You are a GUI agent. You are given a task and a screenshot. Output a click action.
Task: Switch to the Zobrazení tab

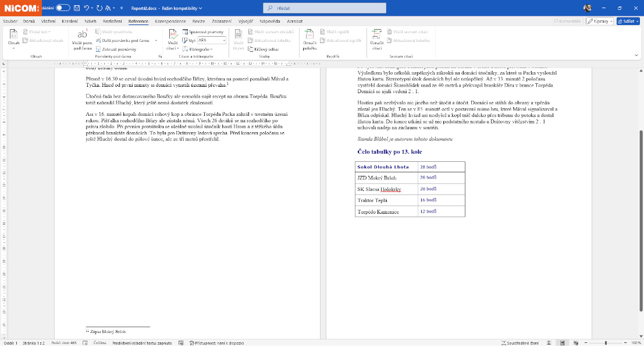(222, 22)
